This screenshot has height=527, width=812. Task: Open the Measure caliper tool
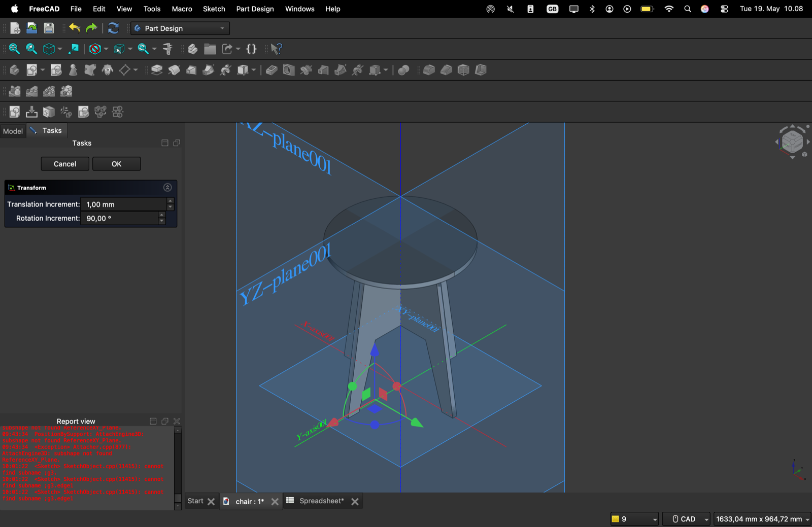click(x=167, y=49)
